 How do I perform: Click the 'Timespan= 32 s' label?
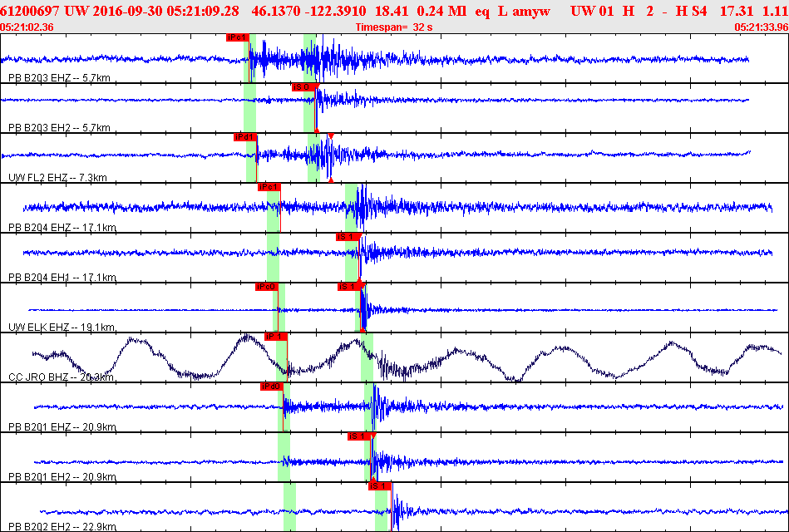click(x=394, y=27)
